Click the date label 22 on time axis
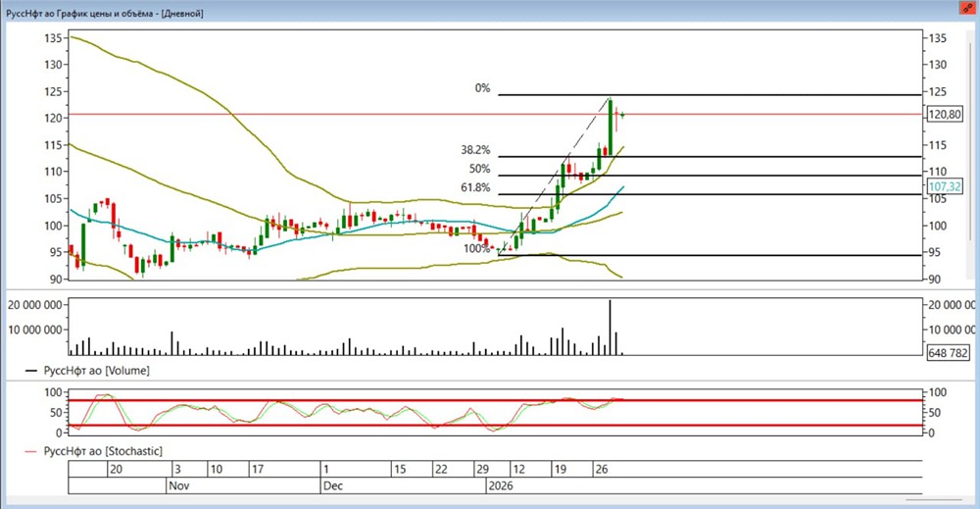 click(x=441, y=469)
